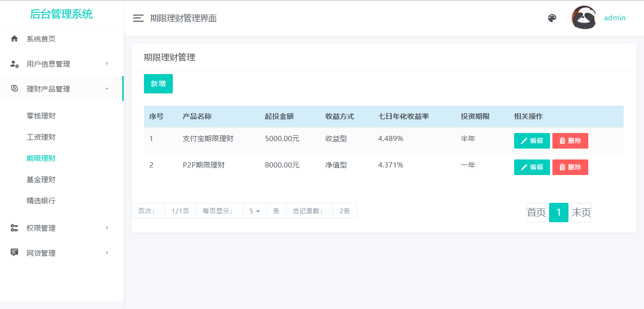
Task: Go to the 末页 last page
Action: pos(581,213)
